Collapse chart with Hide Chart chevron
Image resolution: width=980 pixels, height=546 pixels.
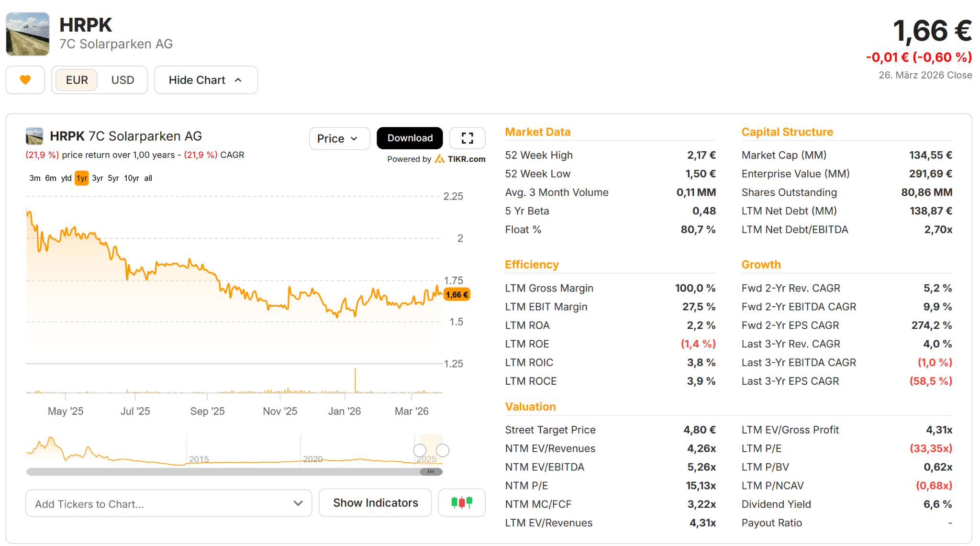pos(238,80)
